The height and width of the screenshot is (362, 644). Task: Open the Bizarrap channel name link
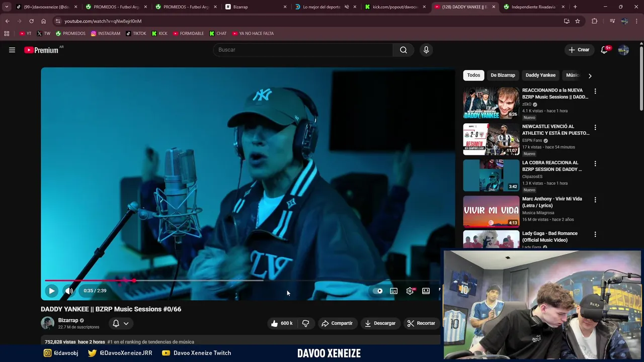pyautogui.click(x=68, y=320)
